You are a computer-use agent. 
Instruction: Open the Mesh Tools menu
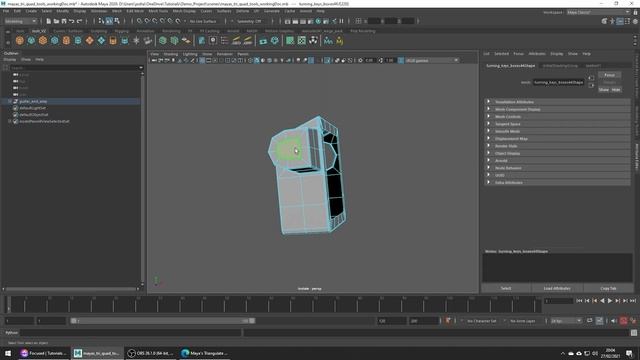(x=158, y=11)
